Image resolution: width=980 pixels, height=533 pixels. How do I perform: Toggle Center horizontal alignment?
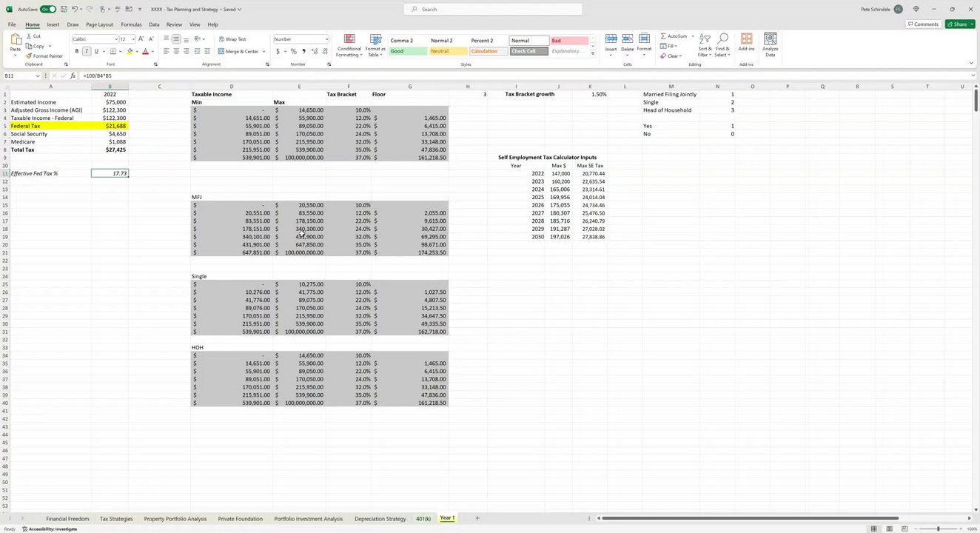click(175, 51)
